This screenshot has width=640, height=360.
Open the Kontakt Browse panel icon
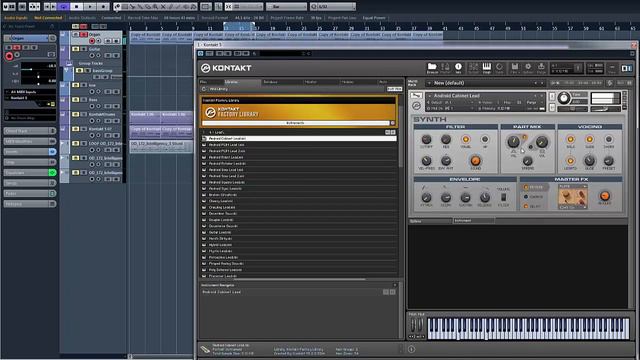[x=432, y=67]
